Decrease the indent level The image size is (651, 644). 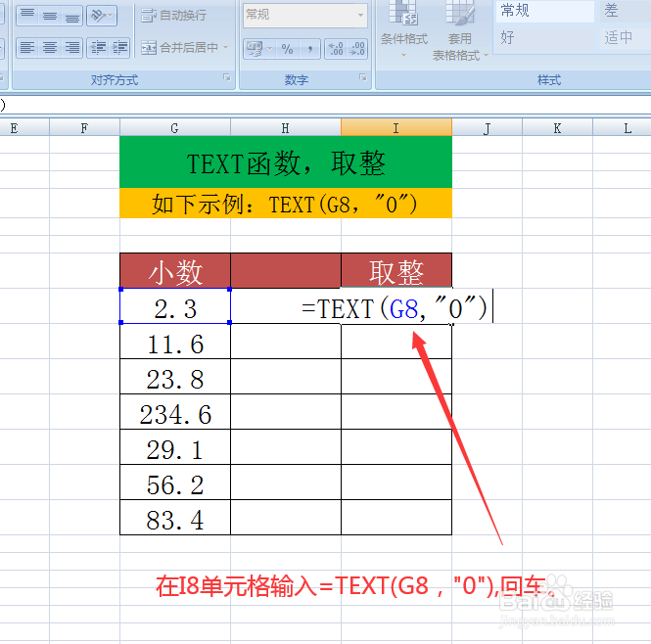98,48
